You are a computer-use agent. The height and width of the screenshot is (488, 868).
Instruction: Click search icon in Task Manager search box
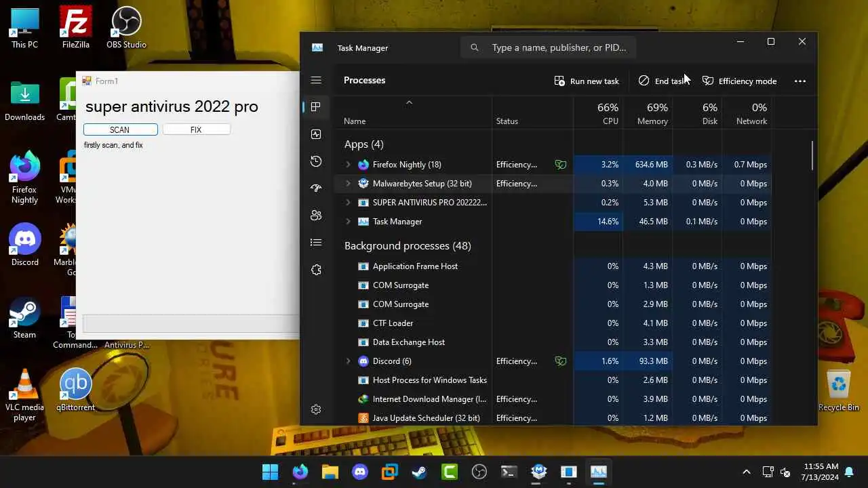click(x=475, y=47)
